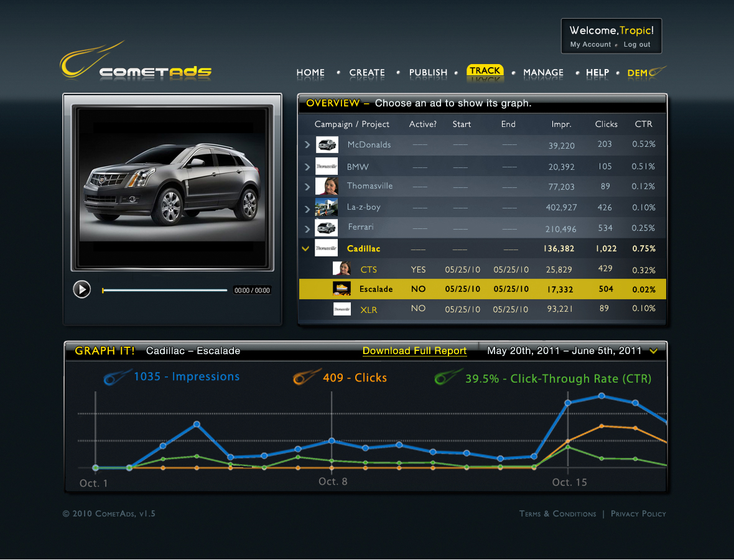This screenshot has height=560, width=734.
Task: Expand the BMW campaign row
Action: pos(307,167)
